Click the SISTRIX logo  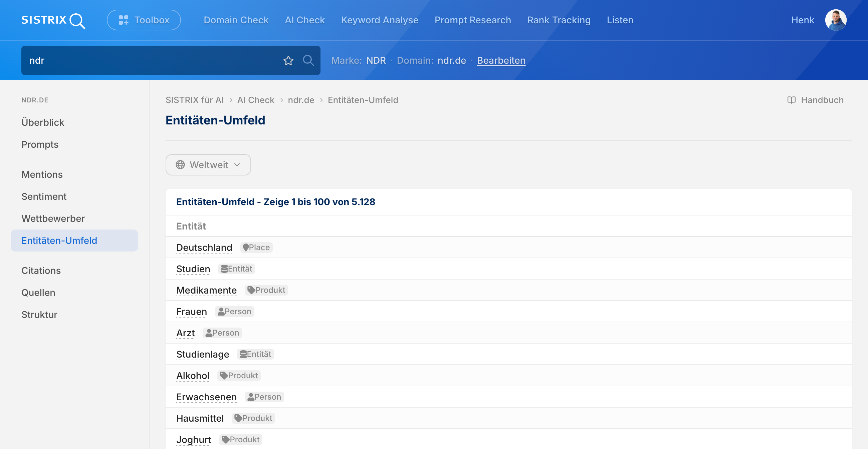[53, 20]
